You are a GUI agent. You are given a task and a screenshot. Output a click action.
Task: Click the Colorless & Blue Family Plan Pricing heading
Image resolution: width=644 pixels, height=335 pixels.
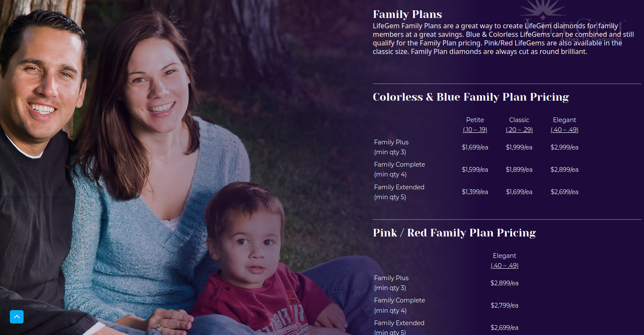pos(470,97)
